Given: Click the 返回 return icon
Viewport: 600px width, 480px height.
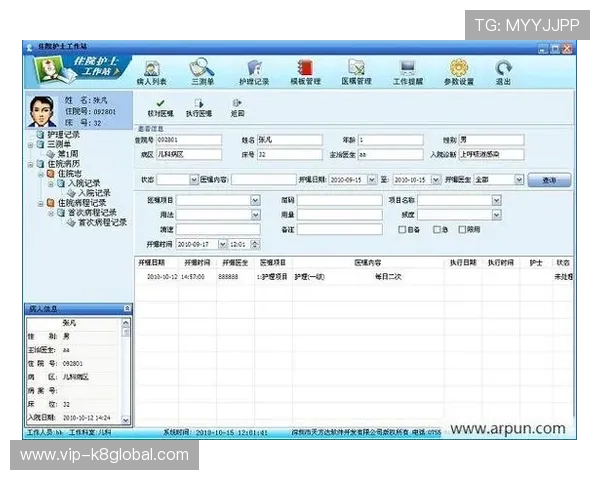Looking at the screenshot, I should [237, 108].
